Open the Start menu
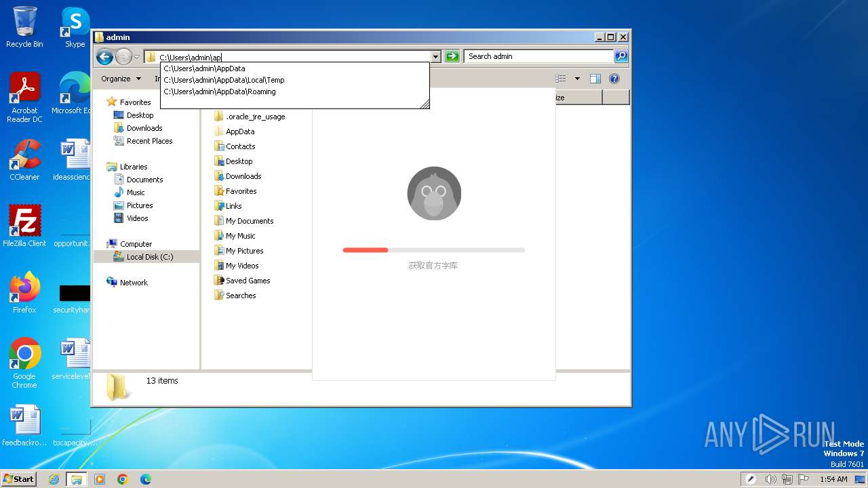The width and height of the screenshot is (868, 488). (x=19, y=479)
